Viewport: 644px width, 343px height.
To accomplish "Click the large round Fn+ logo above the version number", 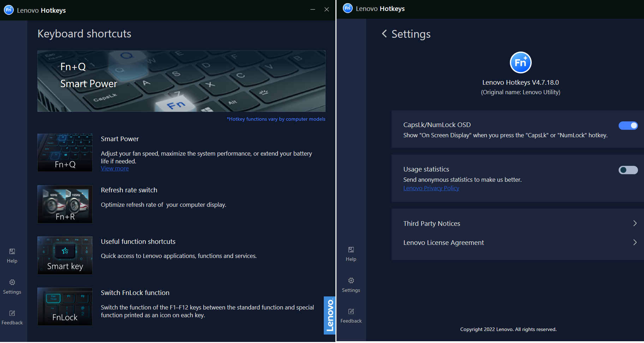I will (x=520, y=62).
